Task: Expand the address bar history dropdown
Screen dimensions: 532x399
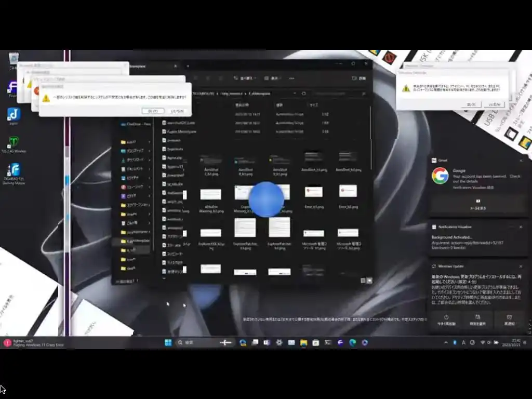Action: [295, 94]
